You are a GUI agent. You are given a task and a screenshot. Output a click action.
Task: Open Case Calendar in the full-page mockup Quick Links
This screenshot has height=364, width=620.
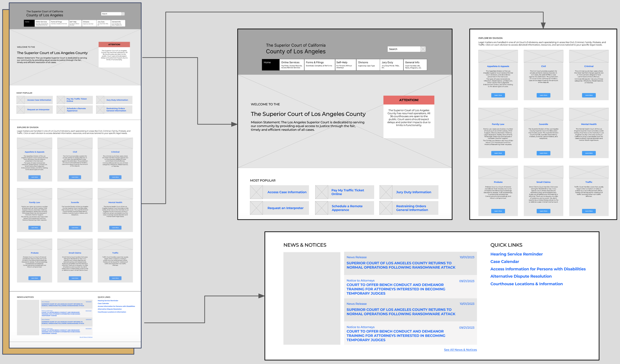click(103, 303)
